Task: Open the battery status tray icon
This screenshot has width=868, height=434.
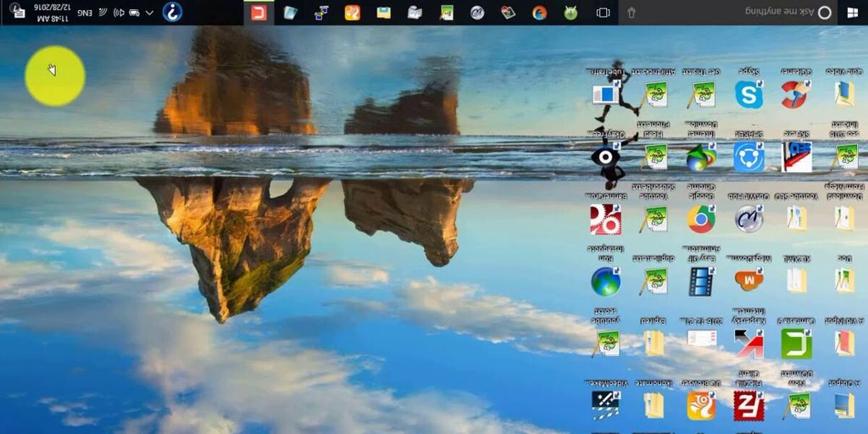Action: (134, 12)
